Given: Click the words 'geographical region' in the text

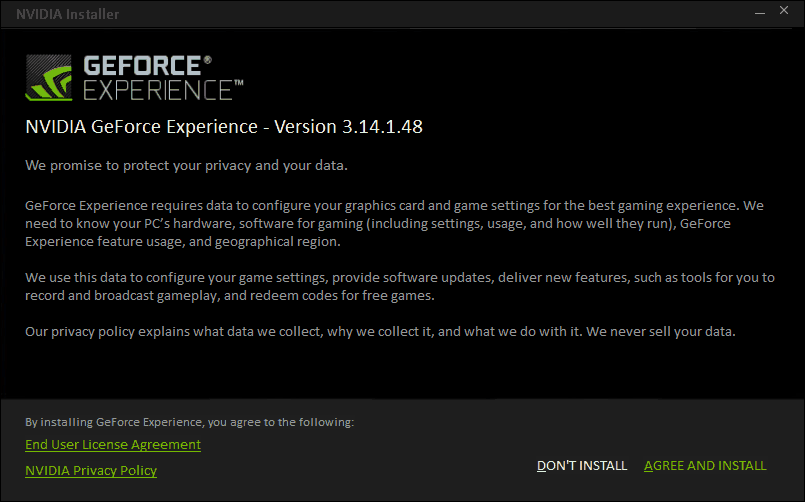Looking at the screenshot, I should 277,242.
